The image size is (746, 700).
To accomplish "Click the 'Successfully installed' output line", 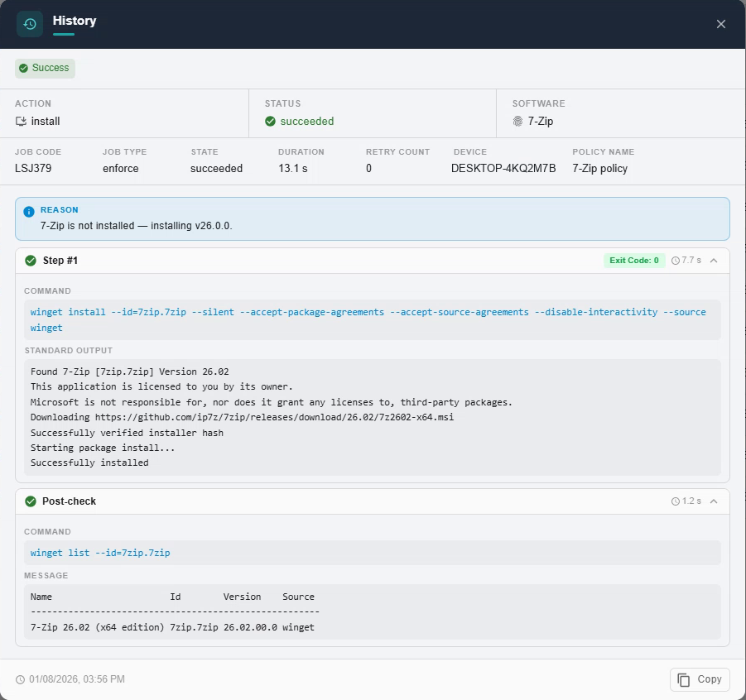I will coord(89,463).
